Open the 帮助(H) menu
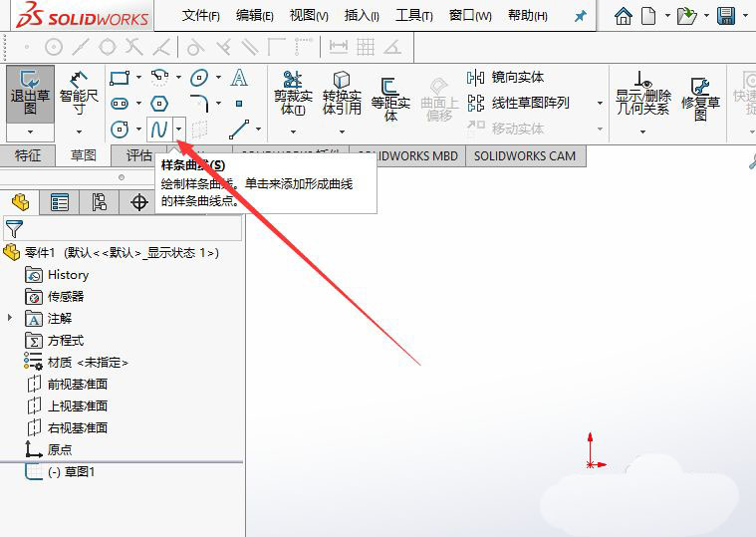756x537 pixels. click(528, 16)
